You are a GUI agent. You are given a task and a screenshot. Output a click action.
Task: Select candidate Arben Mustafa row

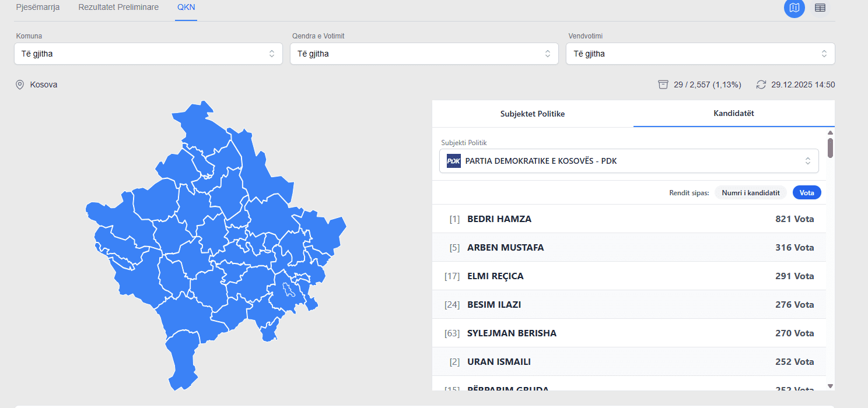click(629, 248)
